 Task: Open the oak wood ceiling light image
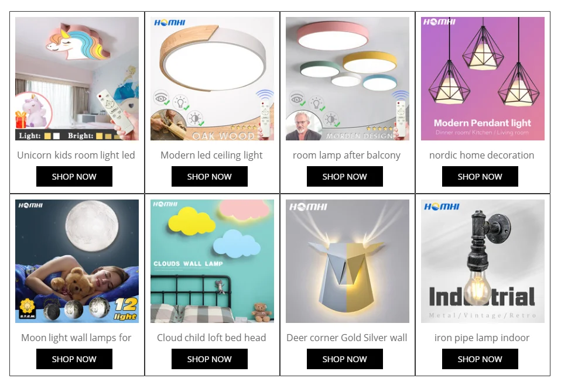click(212, 78)
